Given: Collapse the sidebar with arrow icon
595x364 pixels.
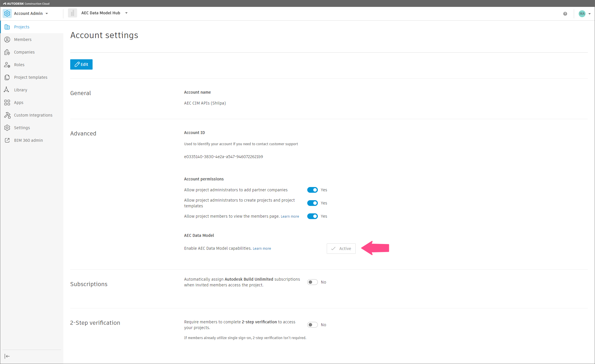Looking at the screenshot, I should (7, 356).
